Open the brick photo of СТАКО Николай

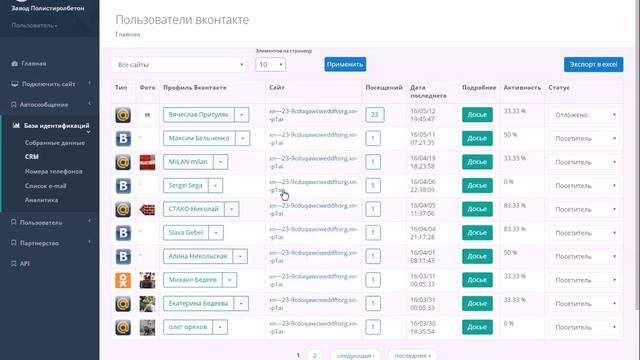[x=147, y=210]
